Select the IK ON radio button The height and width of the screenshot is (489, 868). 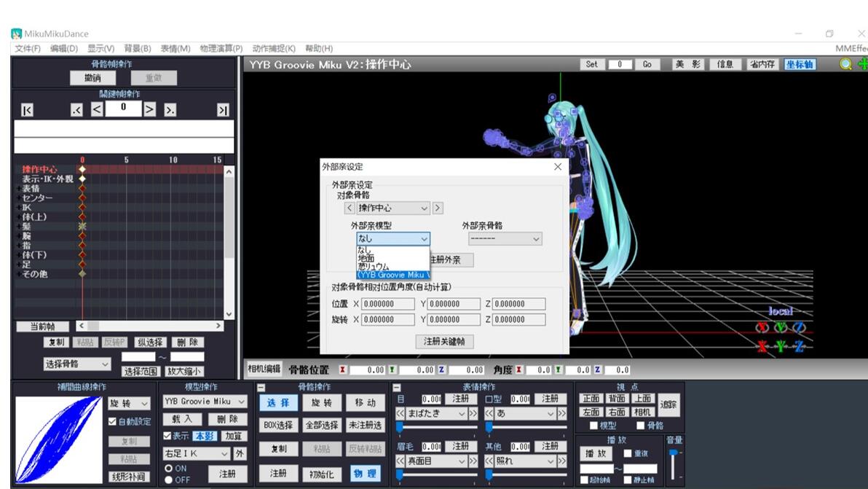click(168, 469)
